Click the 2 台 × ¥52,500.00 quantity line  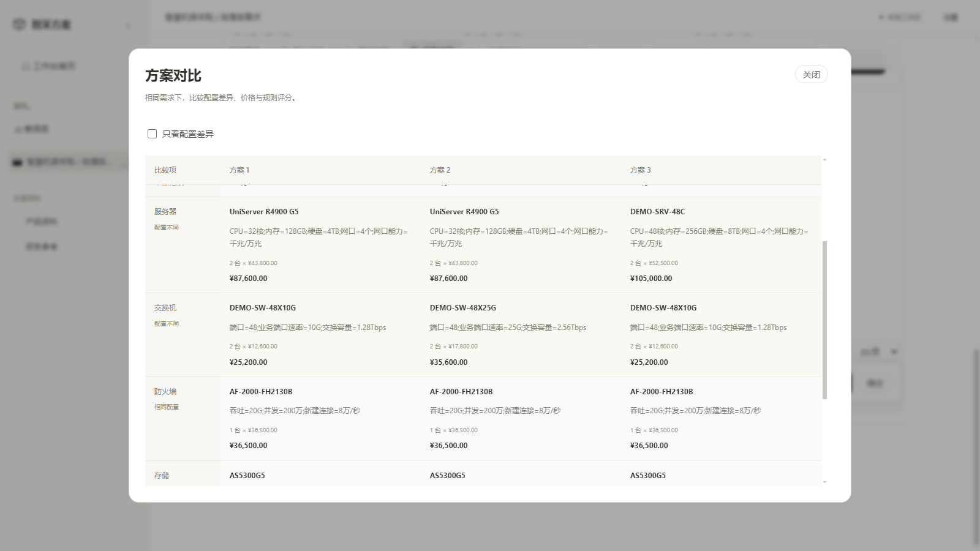tap(654, 263)
